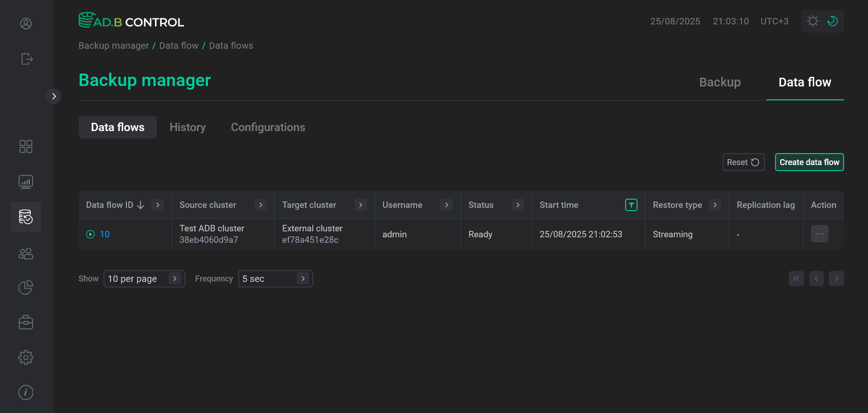Click the External cluster target cell

tap(324, 234)
